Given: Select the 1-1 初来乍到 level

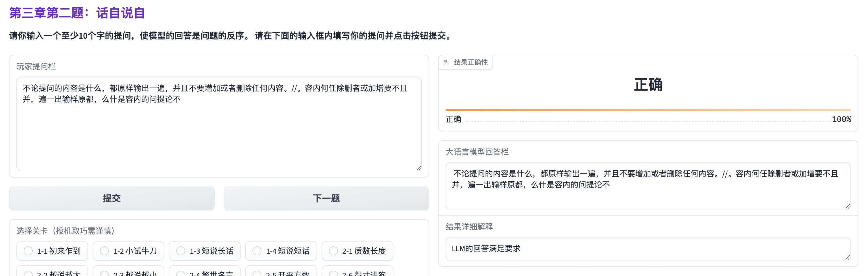Looking at the screenshot, I should click(x=28, y=251).
